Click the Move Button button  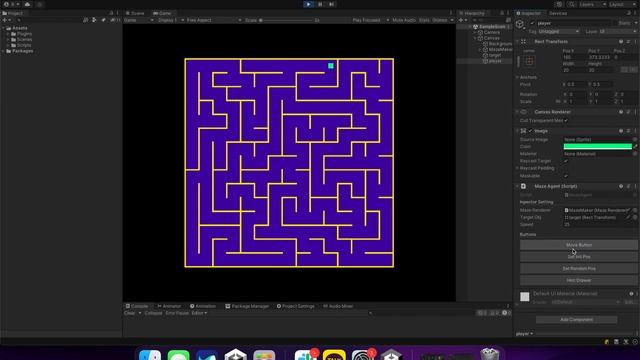578,245
